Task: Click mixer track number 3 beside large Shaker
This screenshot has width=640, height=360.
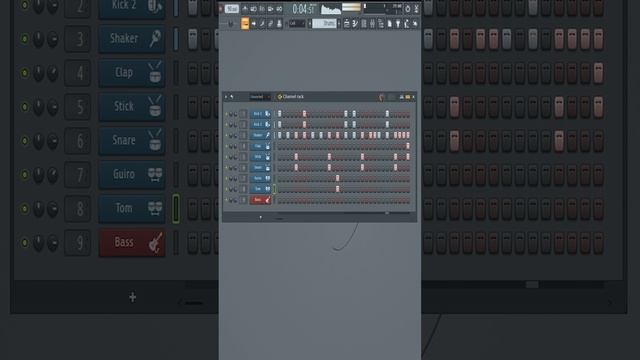Action: pyautogui.click(x=78, y=39)
